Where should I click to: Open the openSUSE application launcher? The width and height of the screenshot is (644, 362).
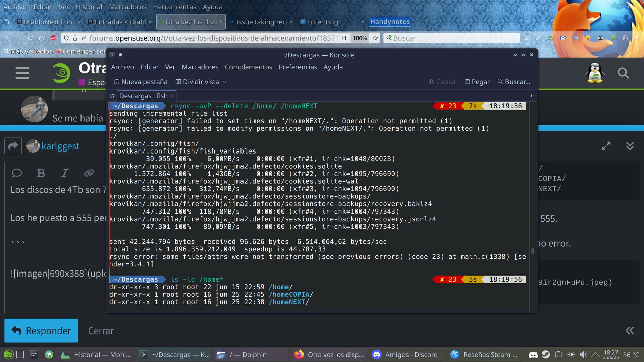click(x=9, y=355)
